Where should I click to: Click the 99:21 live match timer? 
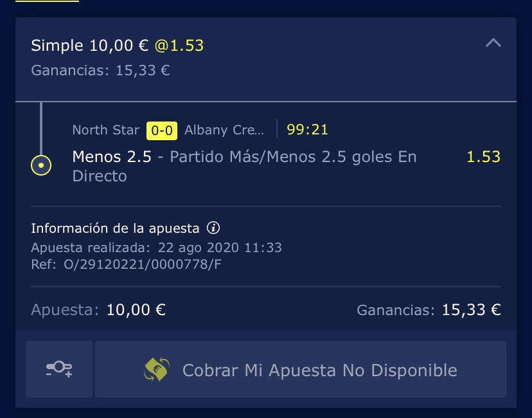coord(307,130)
